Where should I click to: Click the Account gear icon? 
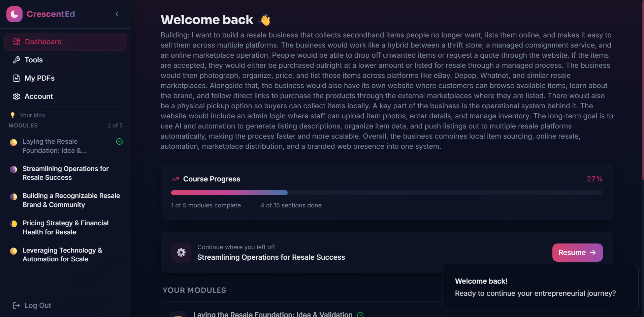tap(17, 96)
